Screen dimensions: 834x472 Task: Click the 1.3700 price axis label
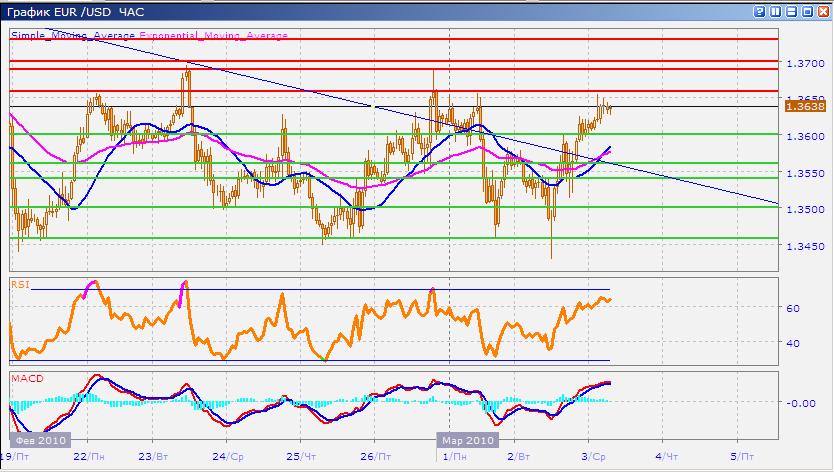click(x=804, y=64)
